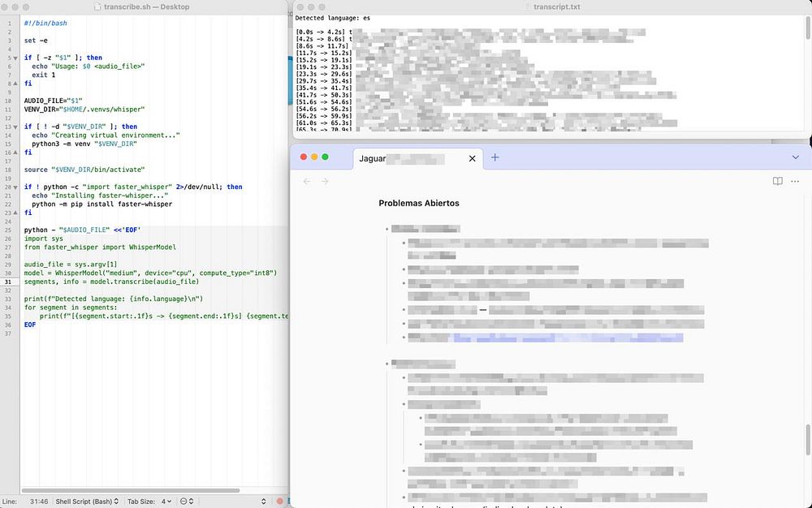Open the browser three-dot more menu

pyautogui.click(x=795, y=181)
